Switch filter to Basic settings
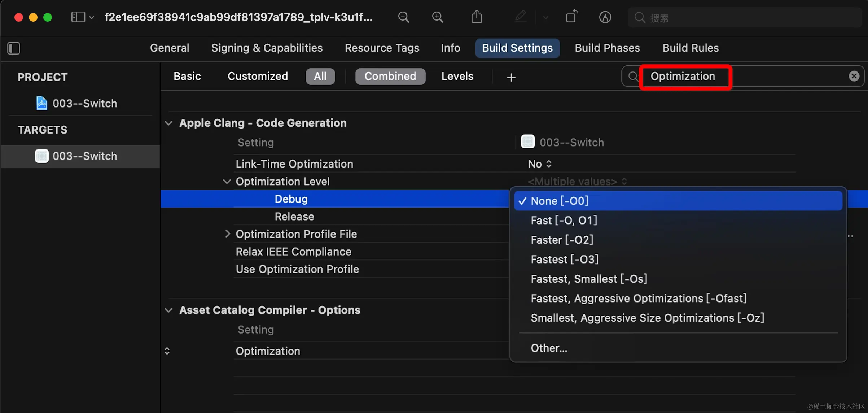The image size is (868, 413). [x=187, y=76]
